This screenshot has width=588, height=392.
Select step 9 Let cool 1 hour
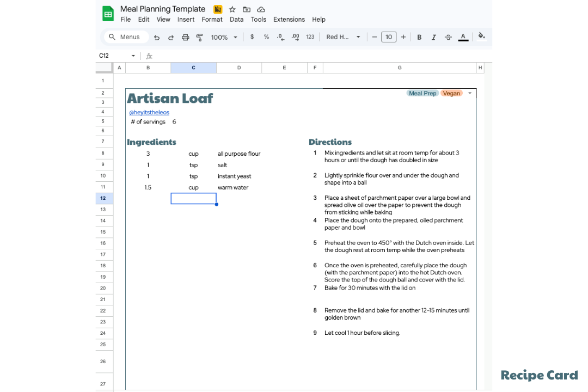tap(362, 333)
